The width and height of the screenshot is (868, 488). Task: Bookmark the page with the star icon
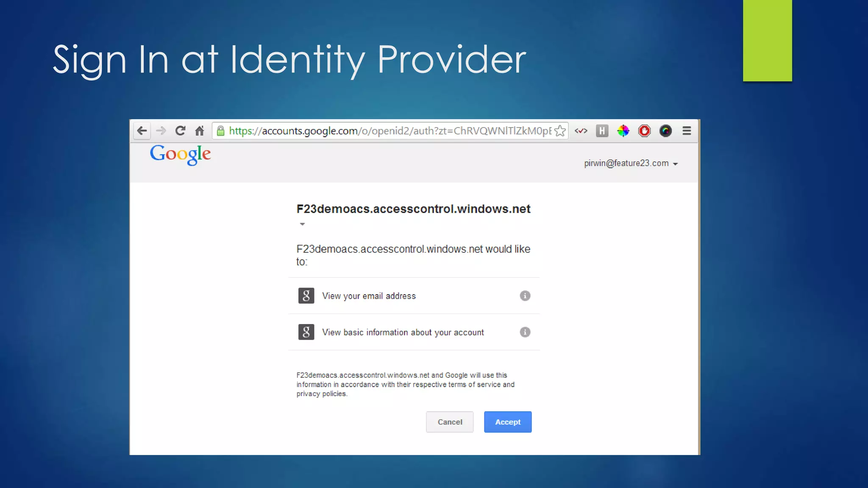(560, 131)
